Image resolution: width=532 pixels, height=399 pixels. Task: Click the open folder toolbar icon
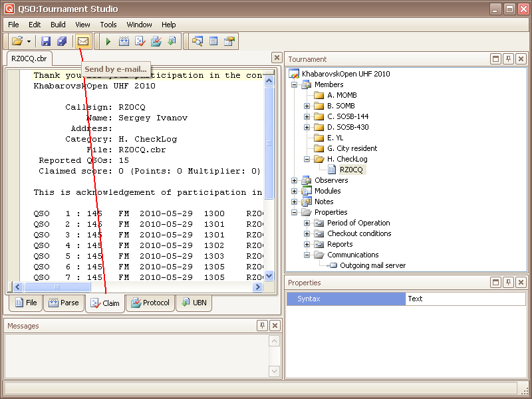[x=17, y=41]
